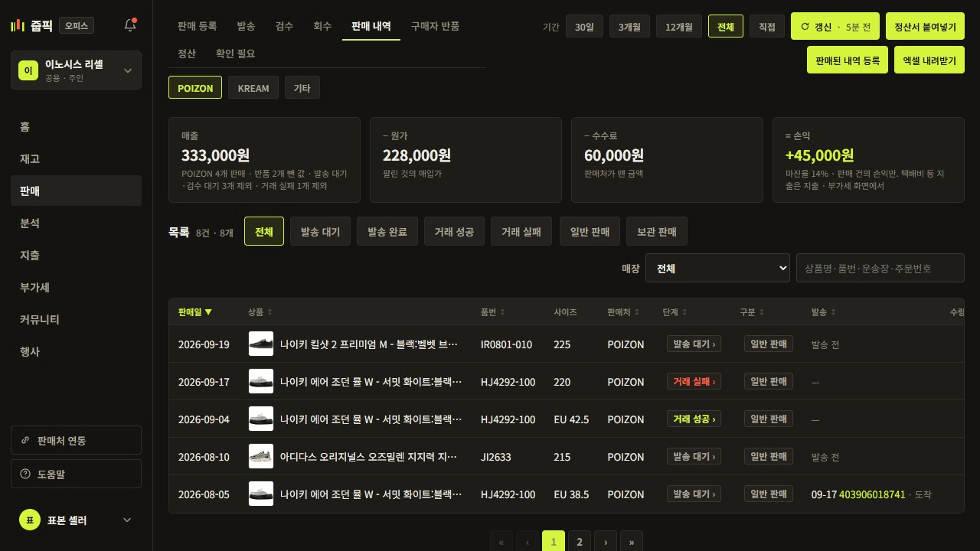Sort by the 판매일 column arrow
The height and width of the screenshot is (551, 980).
(208, 311)
